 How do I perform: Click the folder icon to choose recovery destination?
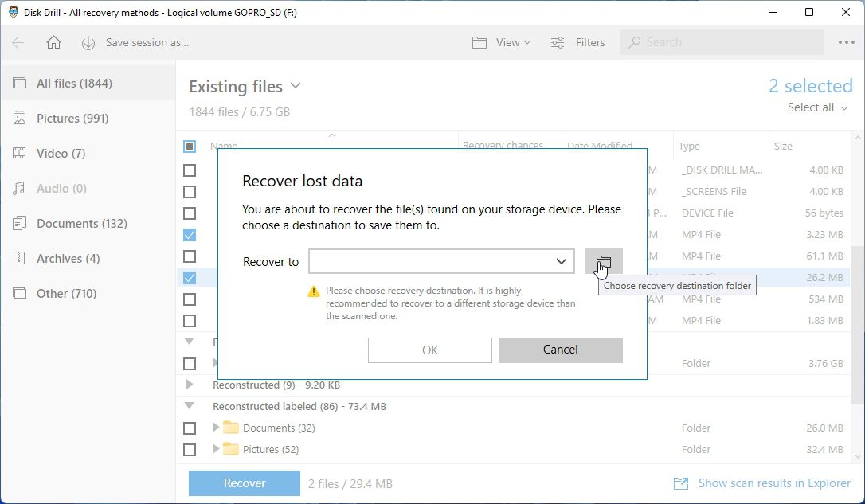[x=604, y=261]
